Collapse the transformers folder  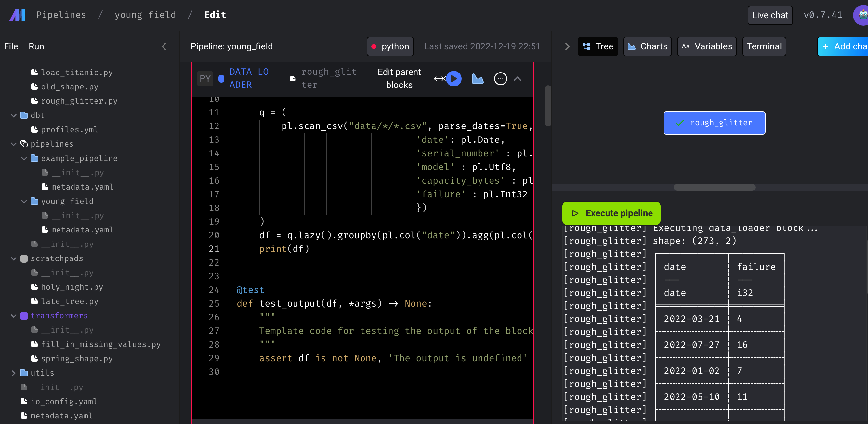(13, 316)
